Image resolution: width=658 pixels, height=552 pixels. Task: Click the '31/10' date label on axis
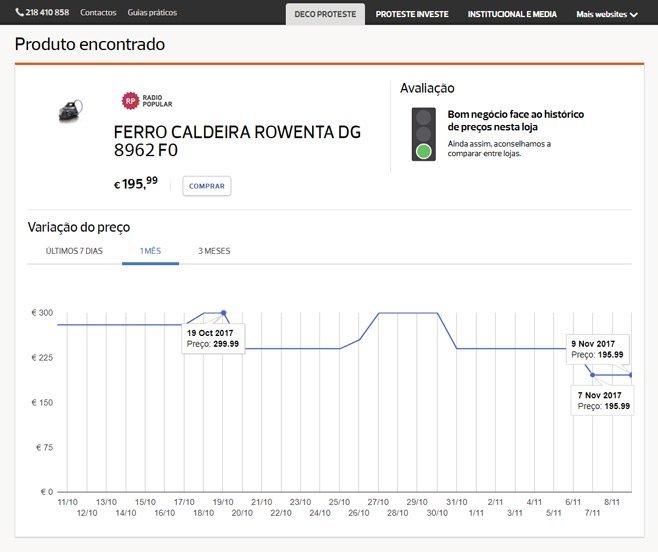coord(457,502)
